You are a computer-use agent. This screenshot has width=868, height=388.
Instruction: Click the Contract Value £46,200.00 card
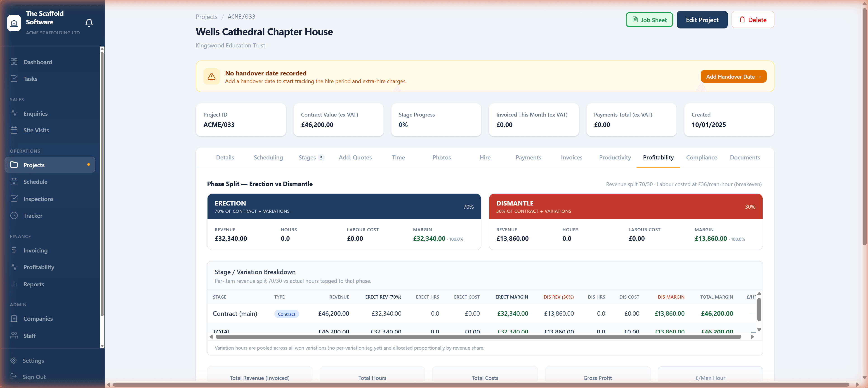[338, 119]
